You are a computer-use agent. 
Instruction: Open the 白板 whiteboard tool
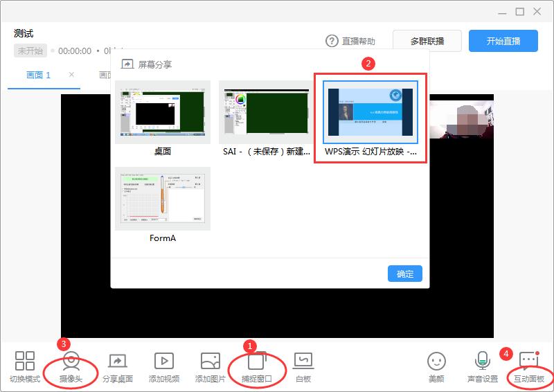point(303,367)
